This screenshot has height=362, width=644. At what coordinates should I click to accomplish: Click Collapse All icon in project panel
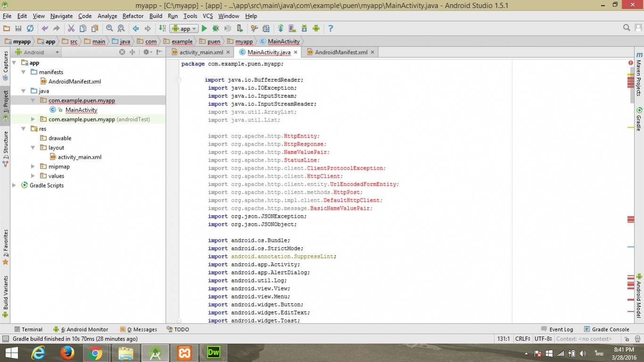pos(132,52)
